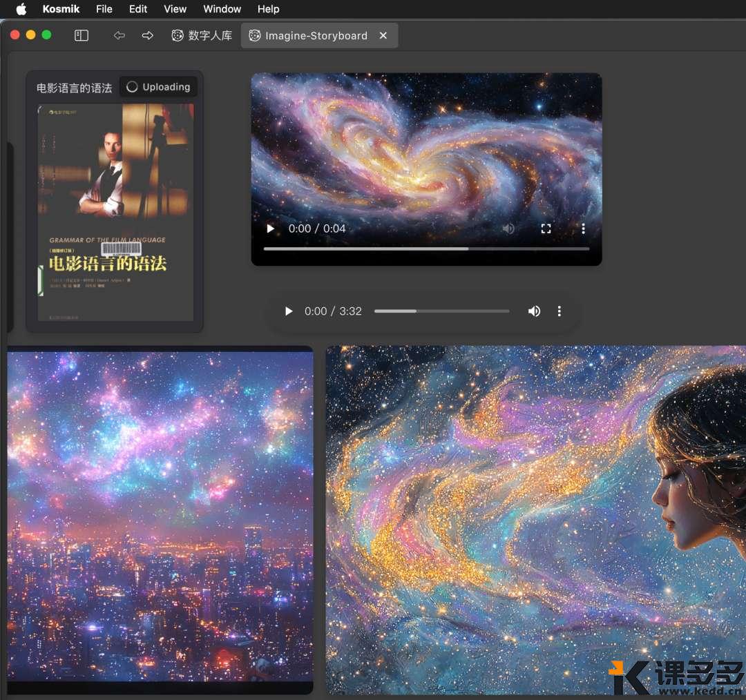The height and width of the screenshot is (700, 746).
Task: Mute the audio player speaker icon
Action: [x=534, y=311]
